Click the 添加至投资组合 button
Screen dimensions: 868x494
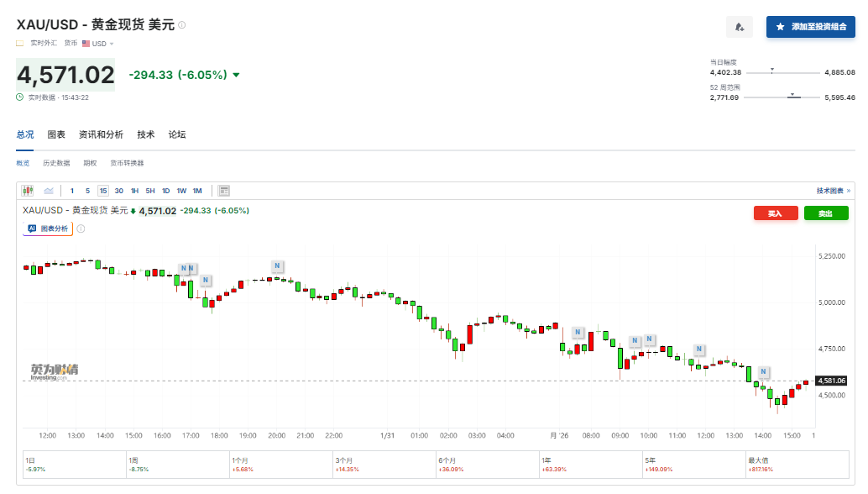point(810,27)
